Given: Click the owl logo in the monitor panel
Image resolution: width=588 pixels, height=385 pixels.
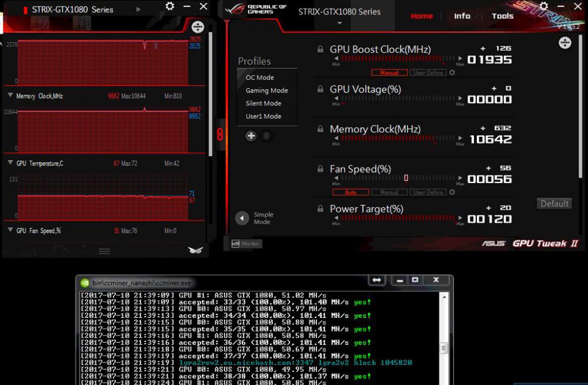Looking at the screenshot, I should point(195,250).
